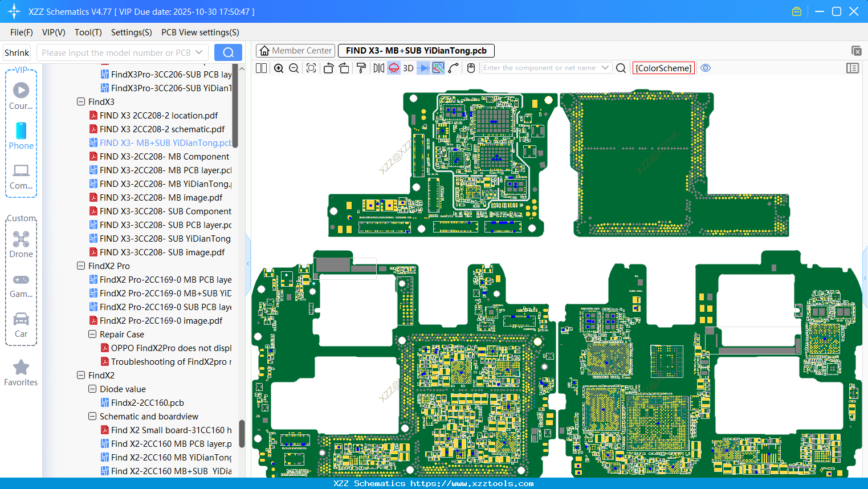Screen dimensions: 868x489
Task: Open the Car category
Action: pyautogui.click(x=21, y=325)
